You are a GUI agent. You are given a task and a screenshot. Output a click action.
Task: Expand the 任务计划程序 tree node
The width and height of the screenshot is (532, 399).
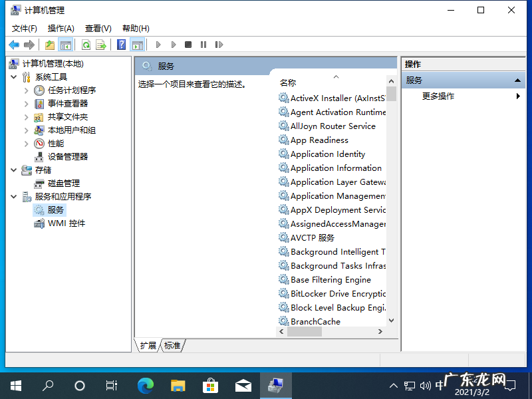27,90
